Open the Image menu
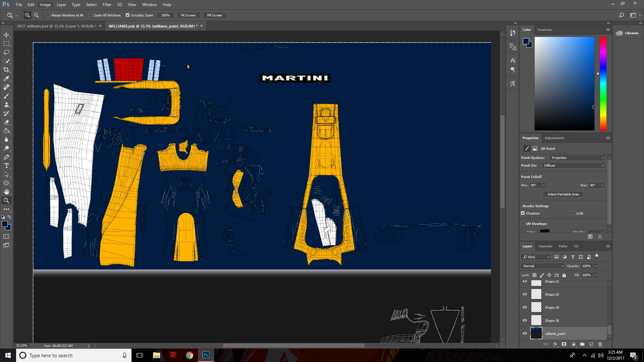The image size is (644, 362). tap(45, 5)
